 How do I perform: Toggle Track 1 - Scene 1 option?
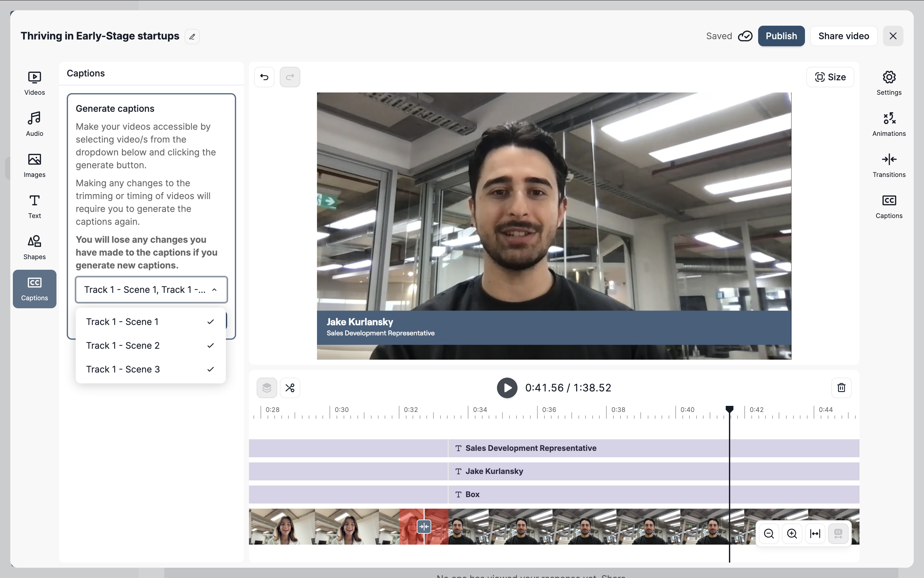150,322
